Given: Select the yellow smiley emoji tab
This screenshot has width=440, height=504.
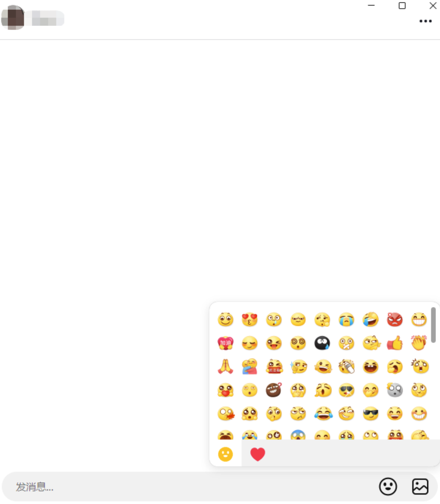Looking at the screenshot, I should tap(225, 454).
